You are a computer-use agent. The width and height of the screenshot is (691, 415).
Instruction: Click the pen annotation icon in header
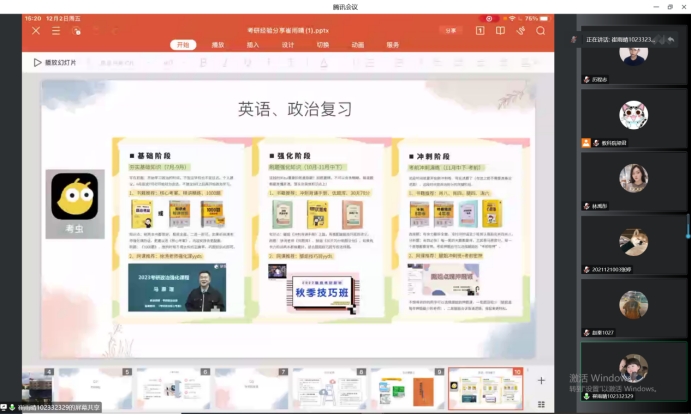click(x=520, y=31)
